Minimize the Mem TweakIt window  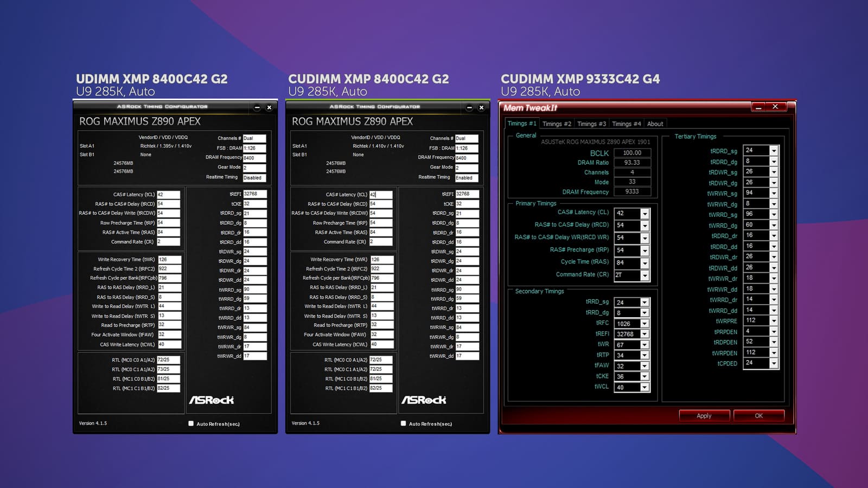758,107
